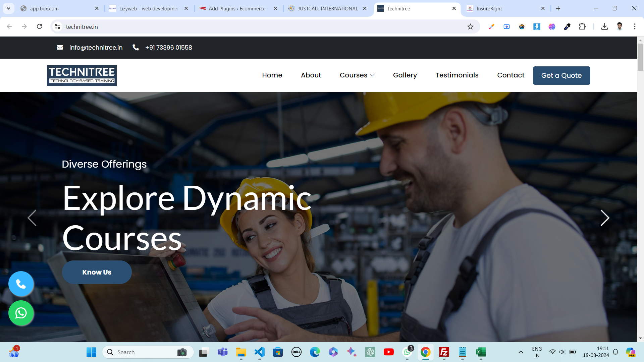Screen dimensions: 644x362
Task: Click the page vertical scrollbar thumb
Action: pyautogui.click(x=640, y=57)
